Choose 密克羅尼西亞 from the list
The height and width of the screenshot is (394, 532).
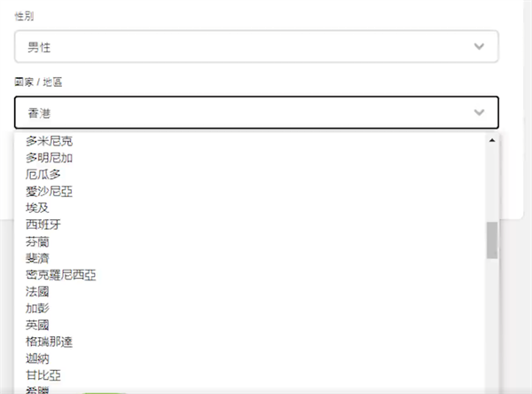pos(61,275)
